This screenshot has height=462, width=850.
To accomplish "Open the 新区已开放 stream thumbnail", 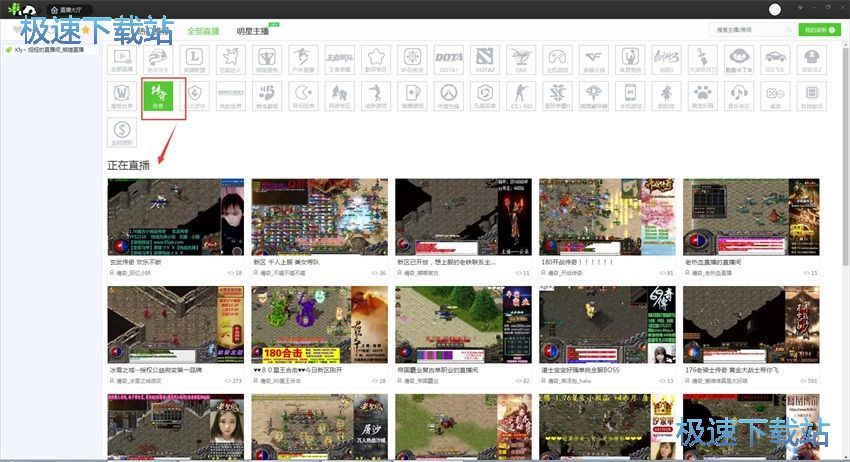I will click(x=463, y=217).
